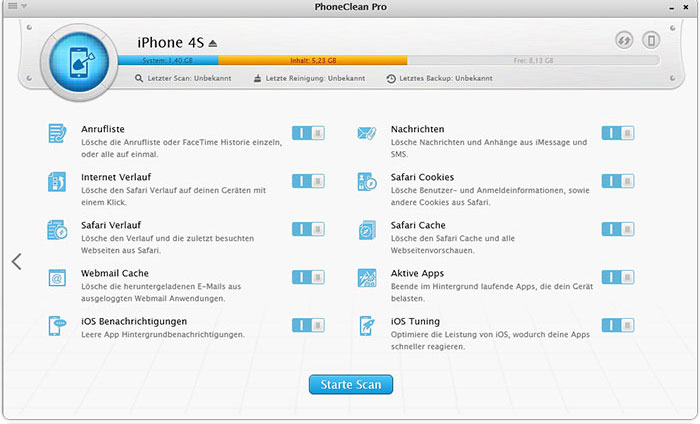
Task: Click the System 1,40 GB storage segment
Action: pos(168,60)
